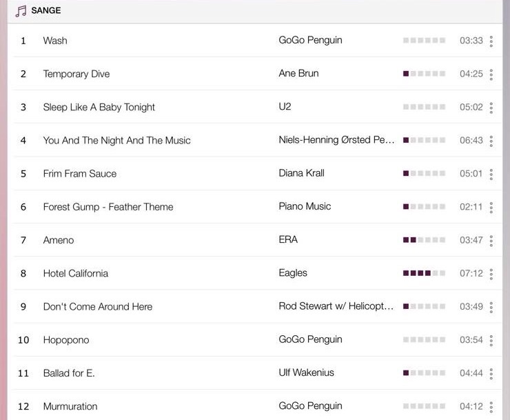This screenshot has width=510, height=420.
Task: Set rating bar for Hotel California
Action: point(424,273)
